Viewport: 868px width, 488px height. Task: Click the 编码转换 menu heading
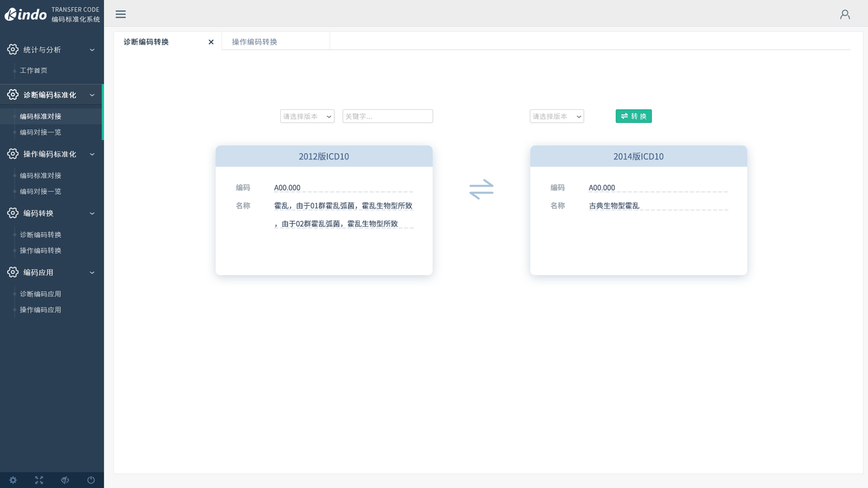[38, 213]
